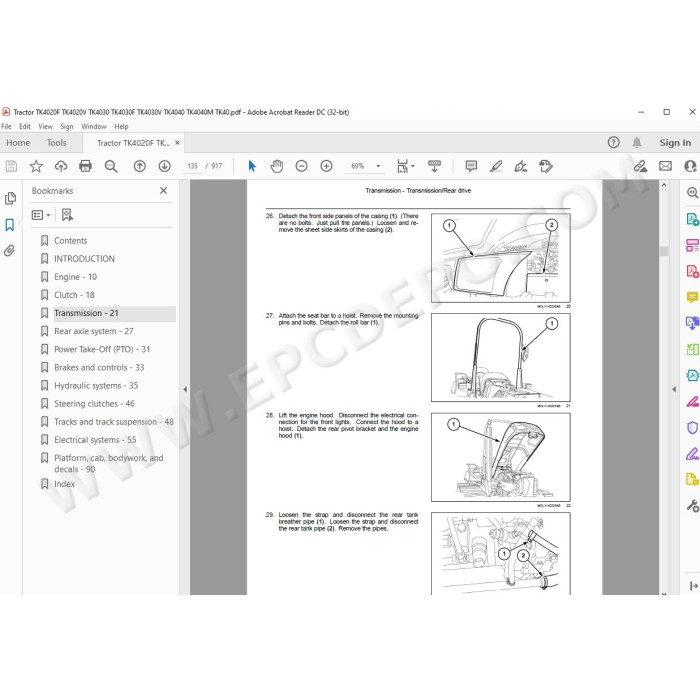Go to the next page arrow
The image size is (700, 700).
[165, 167]
